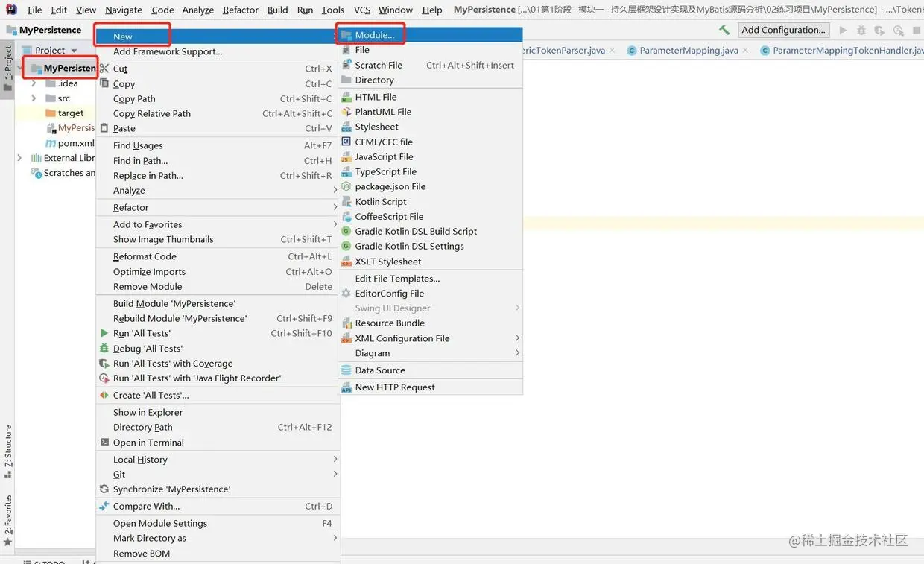The width and height of the screenshot is (924, 564).
Task: Click the TypeScript File icon
Action: 346,171
